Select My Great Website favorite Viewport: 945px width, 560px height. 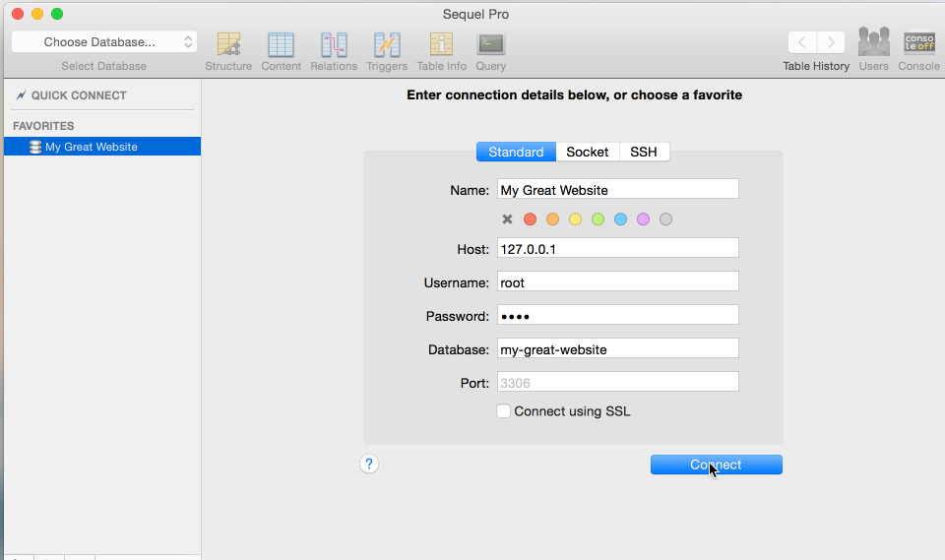point(102,147)
